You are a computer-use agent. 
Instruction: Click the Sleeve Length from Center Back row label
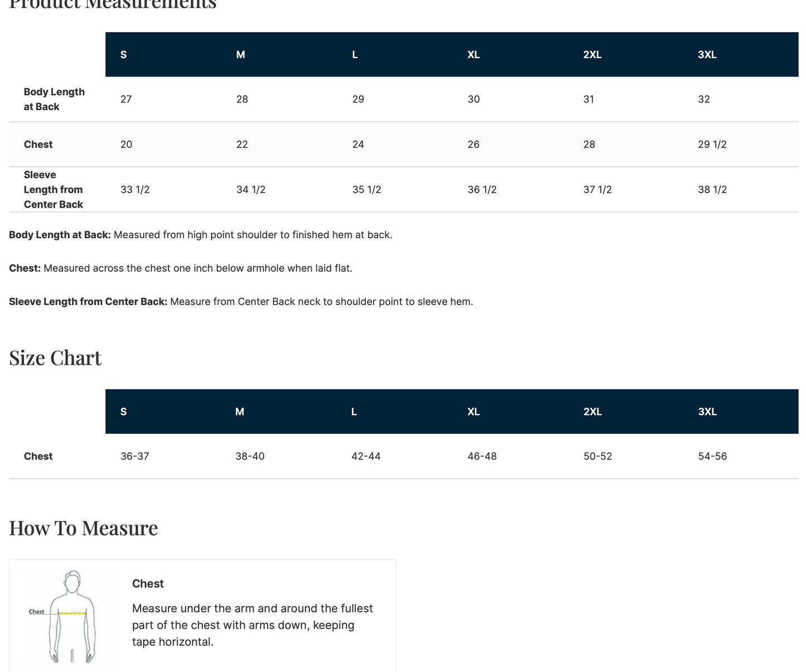click(x=54, y=190)
